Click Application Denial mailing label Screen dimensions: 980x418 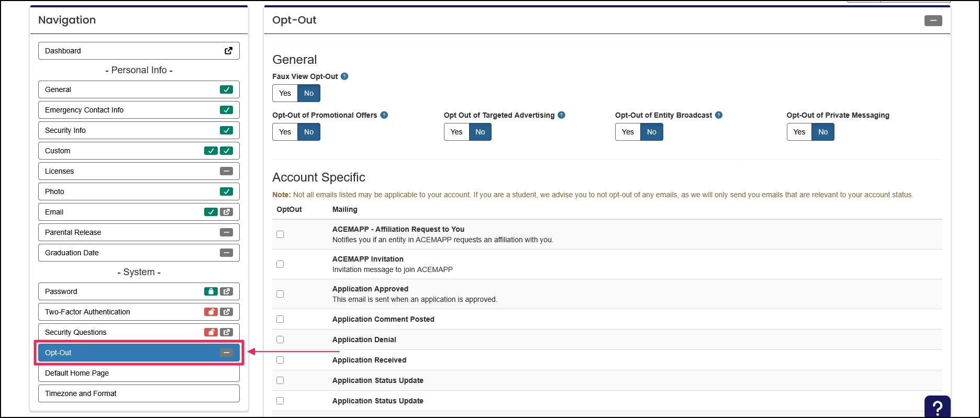click(x=364, y=340)
